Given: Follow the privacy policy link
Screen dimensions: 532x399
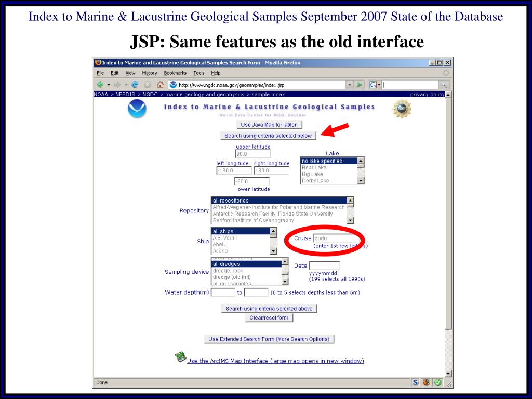Looking at the screenshot, I should click(x=427, y=95).
